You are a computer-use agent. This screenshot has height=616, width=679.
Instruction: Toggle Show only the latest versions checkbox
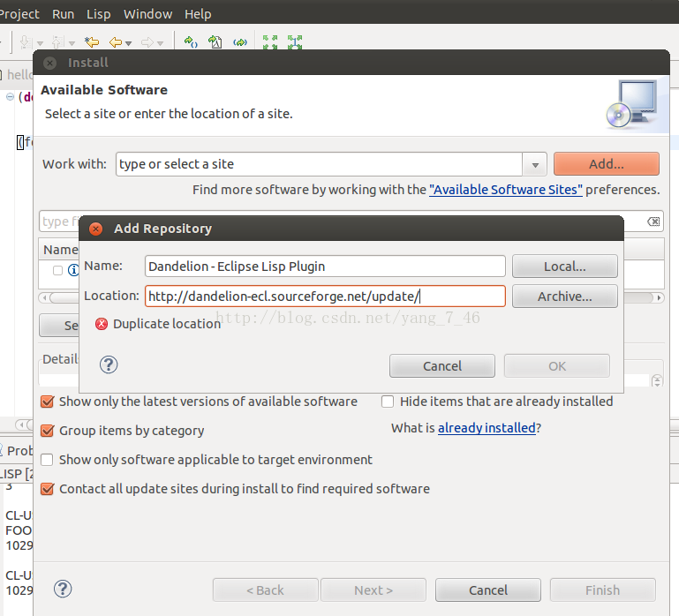47,402
